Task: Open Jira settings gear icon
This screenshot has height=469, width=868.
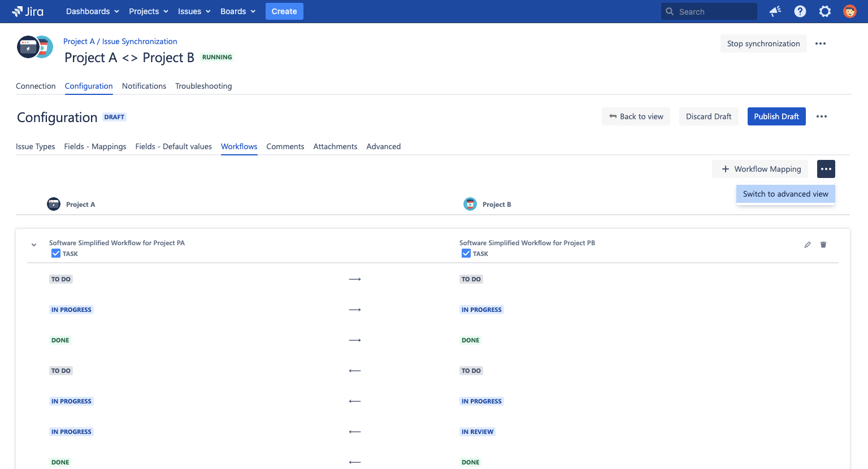Action: [x=824, y=11]
